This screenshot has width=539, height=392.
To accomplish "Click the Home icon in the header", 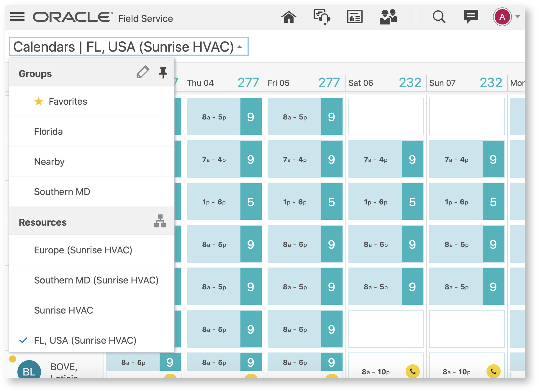I will click(x=289, y=17).
